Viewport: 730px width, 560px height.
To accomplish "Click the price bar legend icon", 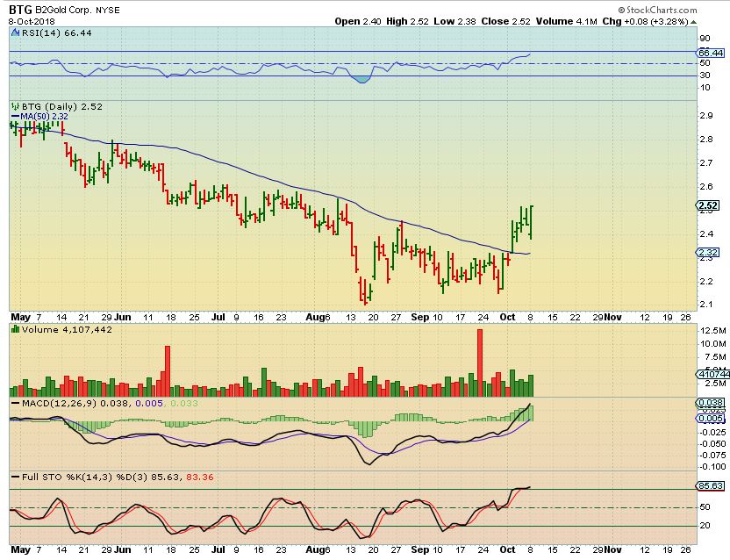I will 16,107.
